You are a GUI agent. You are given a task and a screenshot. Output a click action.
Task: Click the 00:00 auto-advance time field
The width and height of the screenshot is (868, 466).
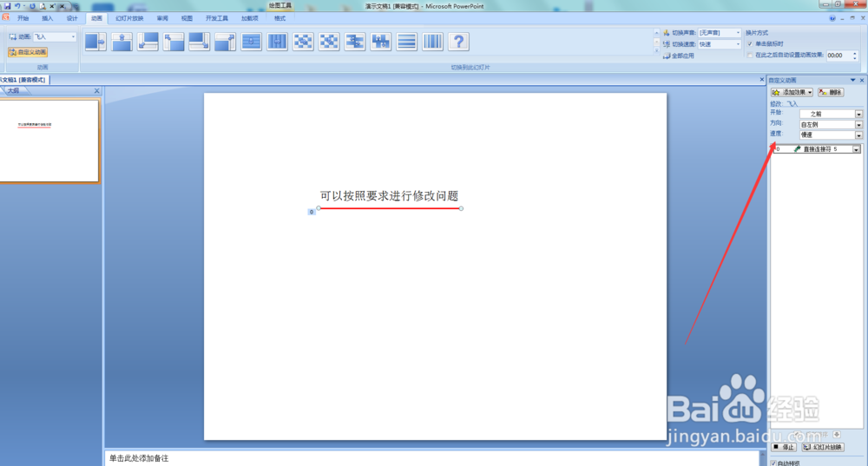(838, 56)
